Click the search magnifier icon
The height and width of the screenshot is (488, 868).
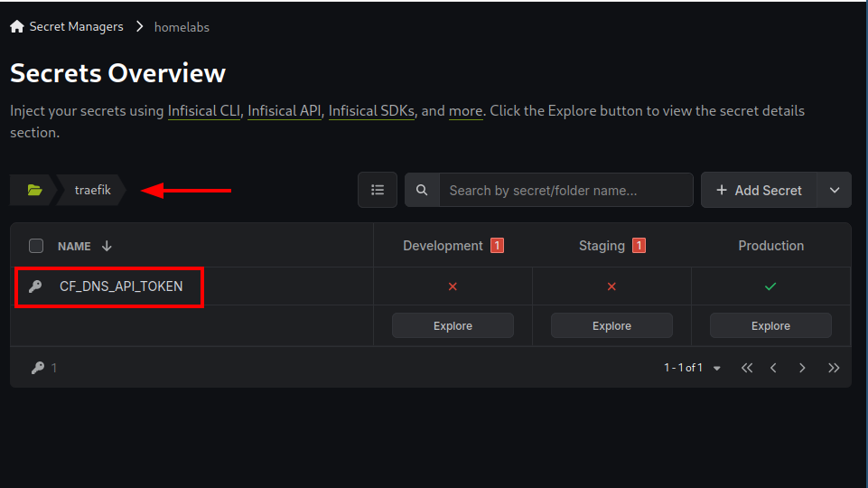(422, 190)
